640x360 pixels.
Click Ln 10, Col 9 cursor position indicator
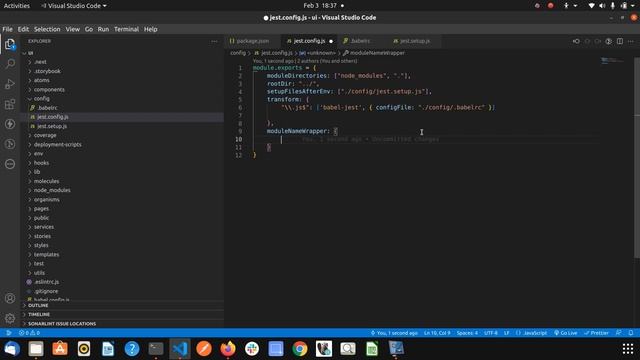[x=437, y=333]
